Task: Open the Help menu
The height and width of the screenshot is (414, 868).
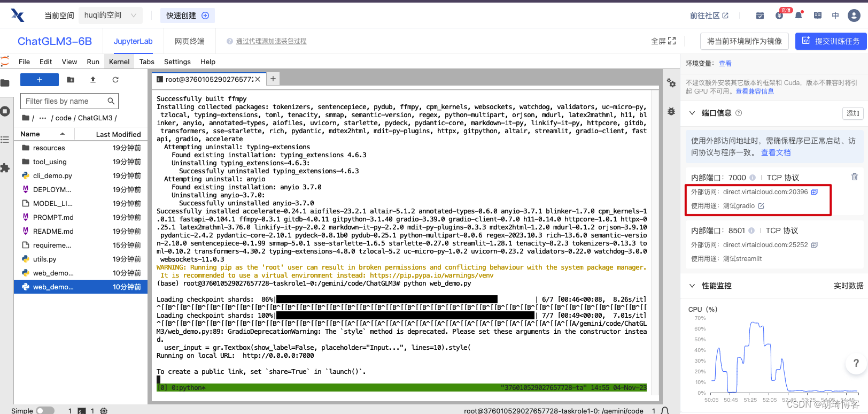Action: (208, 62)
